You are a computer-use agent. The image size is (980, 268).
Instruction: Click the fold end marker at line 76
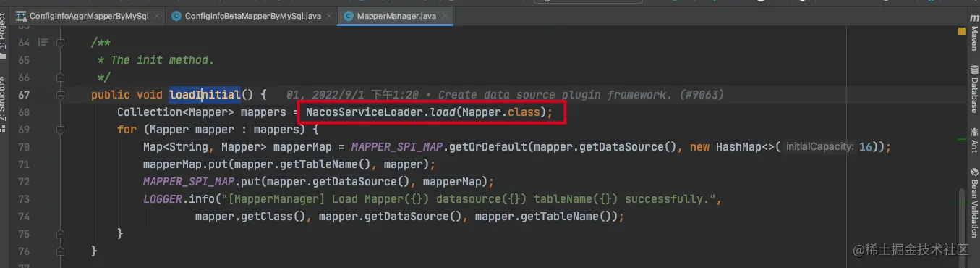(60, 251)
